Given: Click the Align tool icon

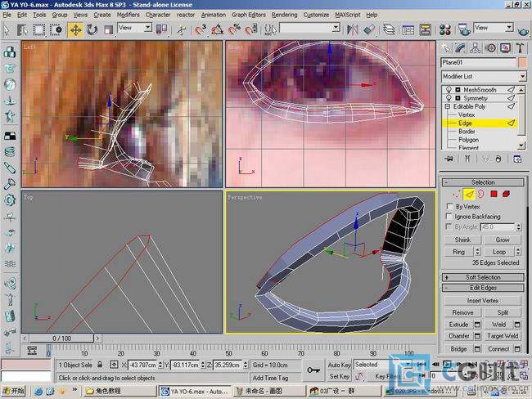Looking at the screenshot, I should tap(369, 29).
